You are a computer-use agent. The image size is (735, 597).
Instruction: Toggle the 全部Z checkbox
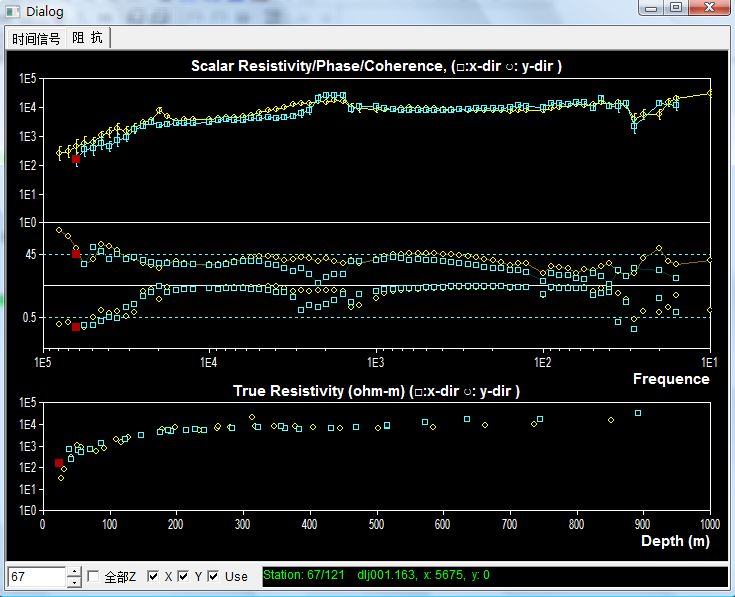point(93,576)
